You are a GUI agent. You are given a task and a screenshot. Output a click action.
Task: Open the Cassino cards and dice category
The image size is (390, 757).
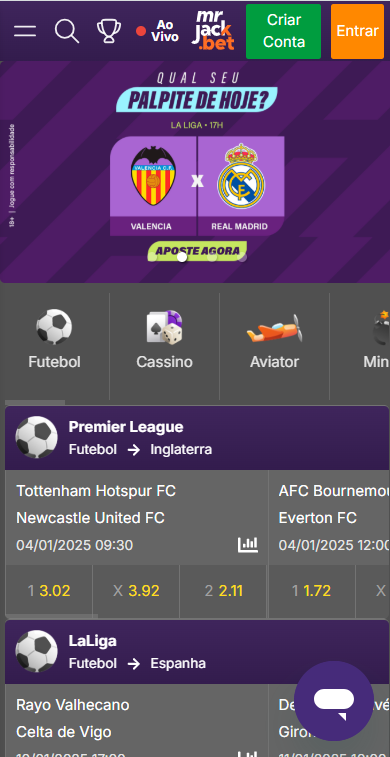tap(165, 340)
